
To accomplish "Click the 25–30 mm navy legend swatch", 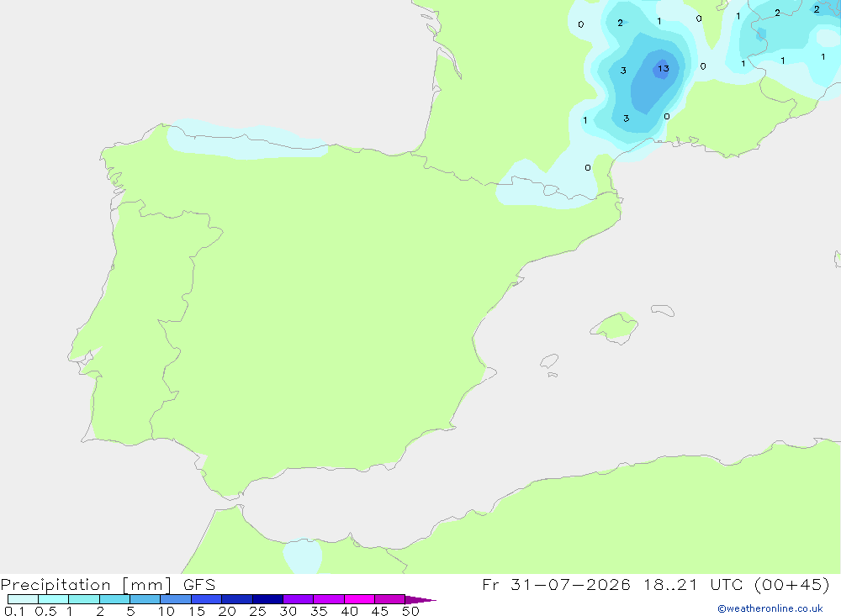I will [267, 599].
